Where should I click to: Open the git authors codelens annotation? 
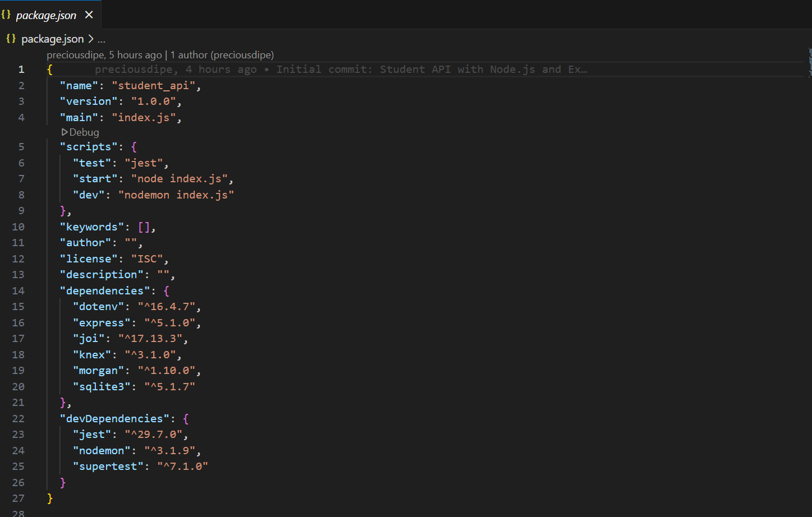160,55
